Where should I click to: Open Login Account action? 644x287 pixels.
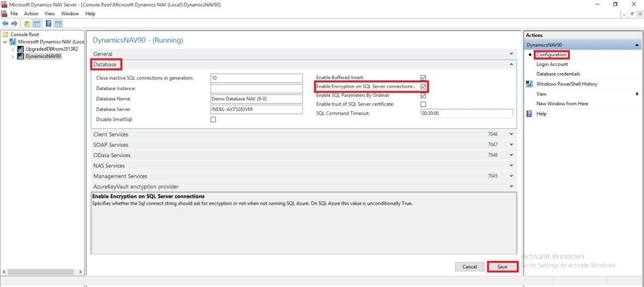coord(552,64)
